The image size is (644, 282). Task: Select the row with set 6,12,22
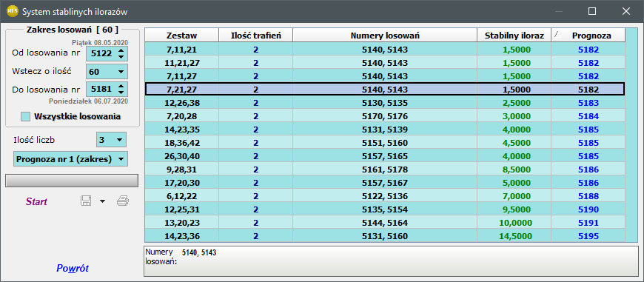(385, 196)
